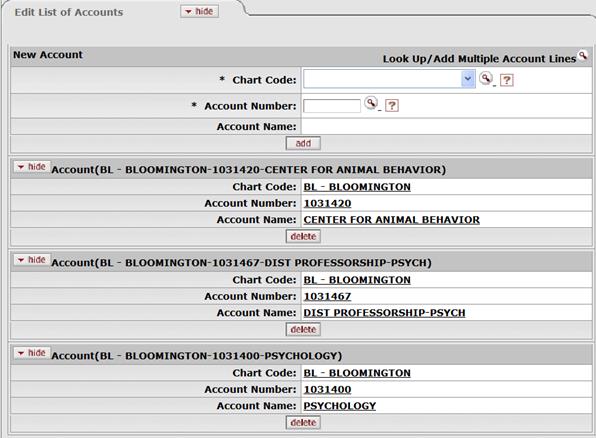Click the add button for new account
The image size is (596, 438).
303,143
